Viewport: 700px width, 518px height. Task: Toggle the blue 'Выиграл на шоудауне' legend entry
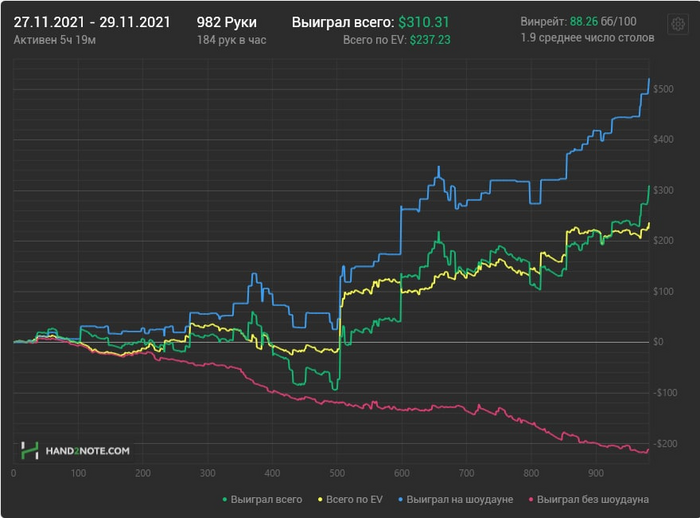coord(456,499)
